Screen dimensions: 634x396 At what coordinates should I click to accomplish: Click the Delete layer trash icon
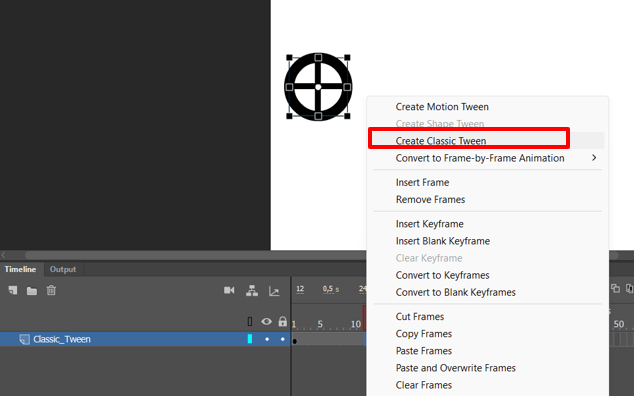click(x=51, y=290)
